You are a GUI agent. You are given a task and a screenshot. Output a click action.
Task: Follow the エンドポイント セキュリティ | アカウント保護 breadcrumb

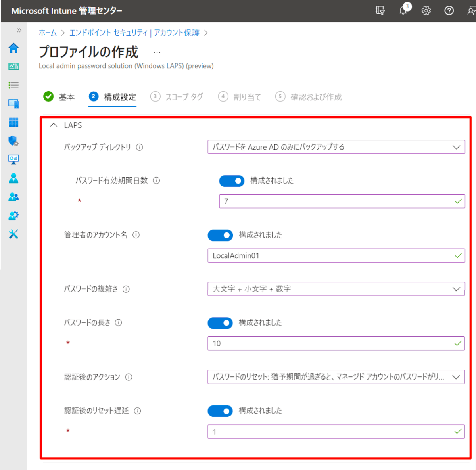click(134, 33)
